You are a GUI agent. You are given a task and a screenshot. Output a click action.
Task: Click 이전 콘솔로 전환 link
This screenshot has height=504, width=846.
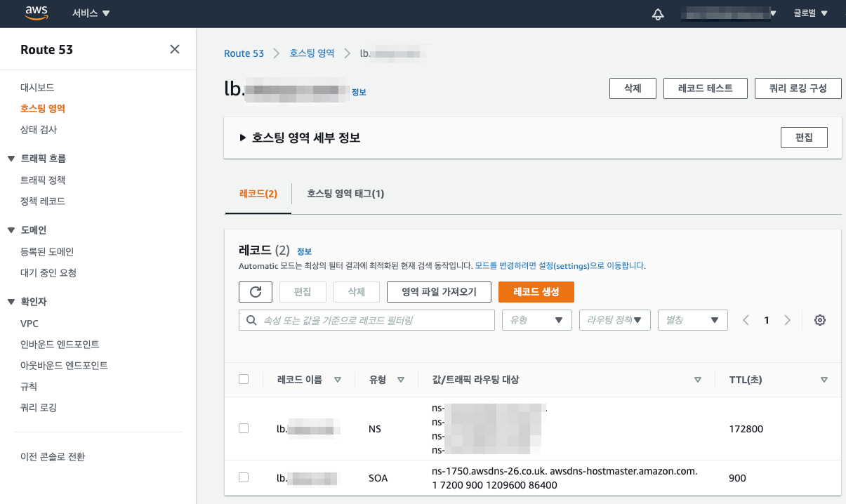click(x=53, y=457)
